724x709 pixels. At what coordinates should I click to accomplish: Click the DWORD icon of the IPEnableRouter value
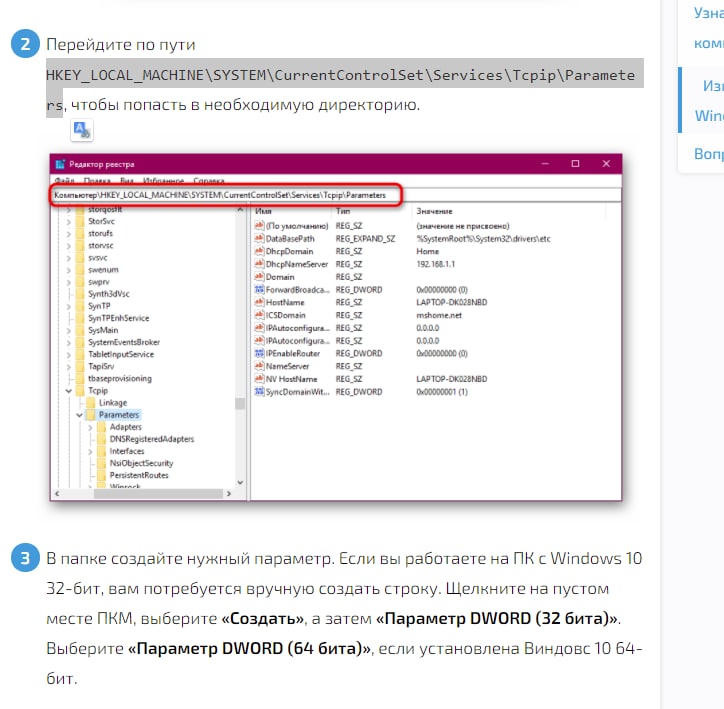(259, 353)
